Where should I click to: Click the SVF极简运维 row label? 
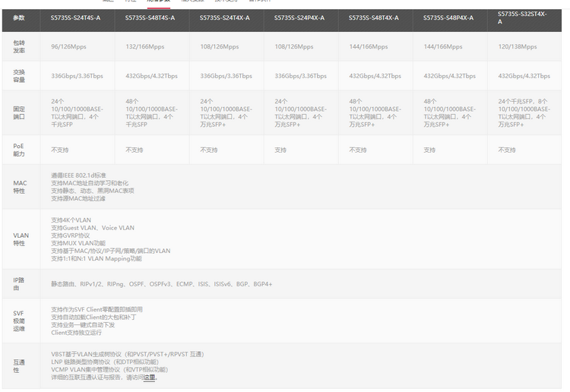tap(19, 321)
